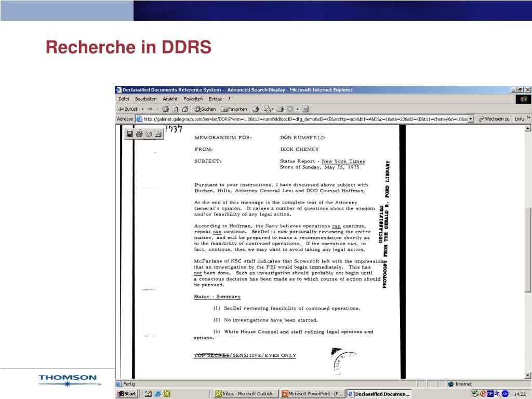Open the Favoriten menu in the menu bar
532x399 pixels.
pyautogui.click(x=193, y=99)
